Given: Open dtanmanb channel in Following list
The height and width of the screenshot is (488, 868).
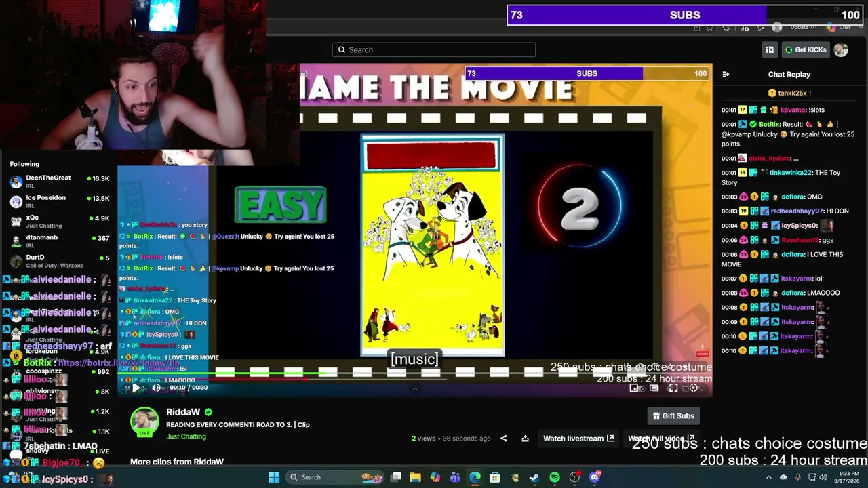Looking at the screenshot, I should tap(59, 241).
